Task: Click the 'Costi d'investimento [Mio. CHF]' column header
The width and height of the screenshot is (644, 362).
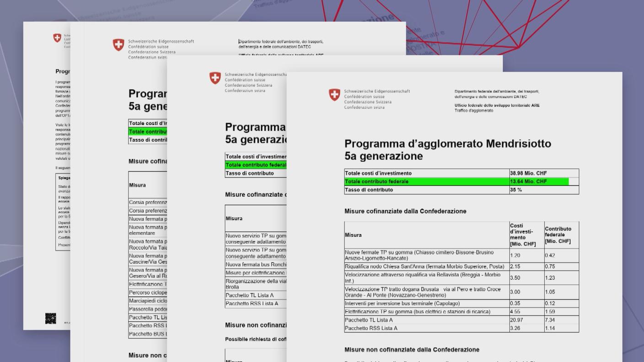Action: pos(526,235)
